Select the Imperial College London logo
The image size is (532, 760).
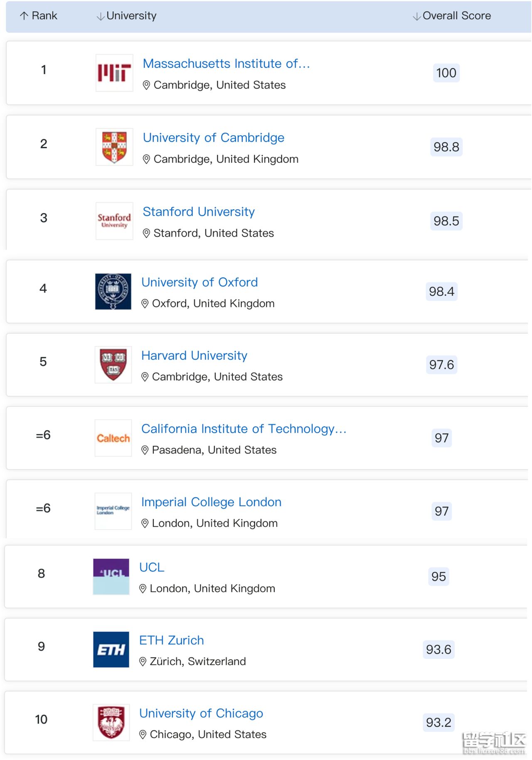tap(113, 511)
